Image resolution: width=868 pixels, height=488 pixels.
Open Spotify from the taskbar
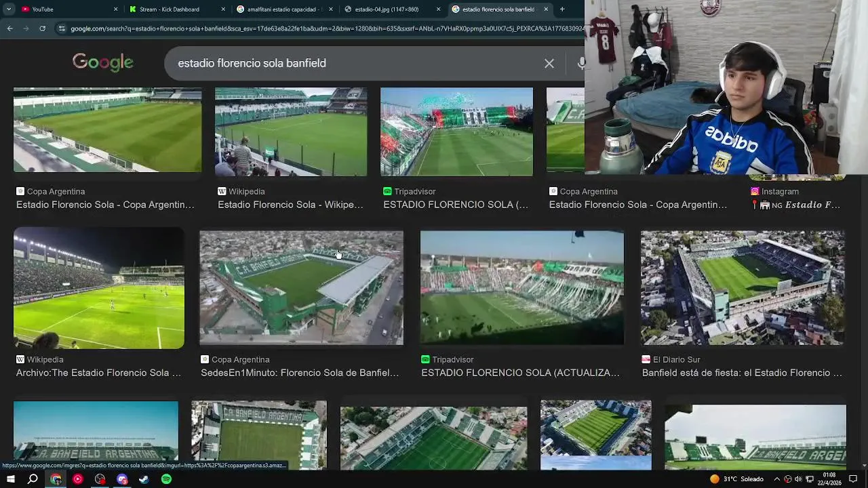[x=166, y=479]
